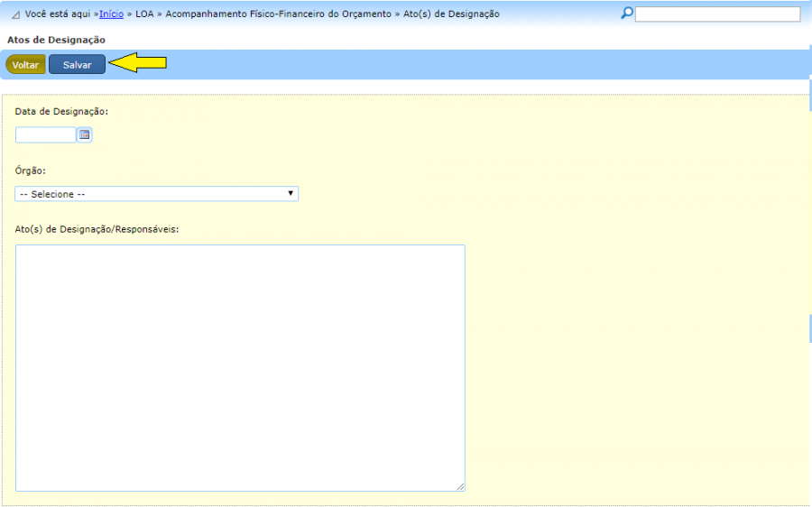812x507 pixels.
Task: Click the 'Órgão:' label
Action: 30,171
